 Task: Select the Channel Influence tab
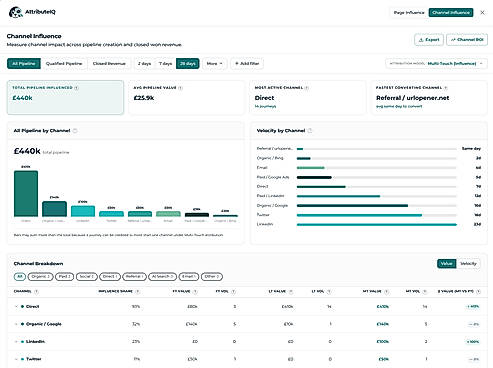(x=451, y=13)
